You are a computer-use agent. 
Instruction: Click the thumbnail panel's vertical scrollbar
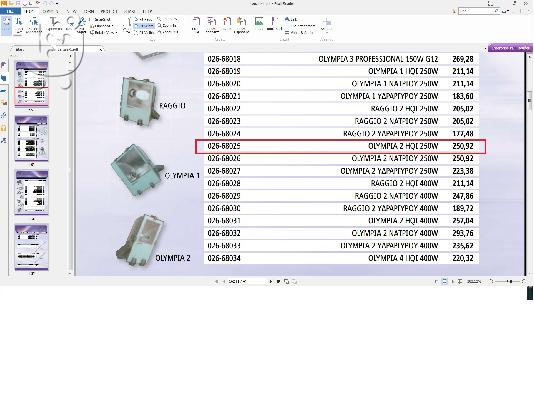70,163
